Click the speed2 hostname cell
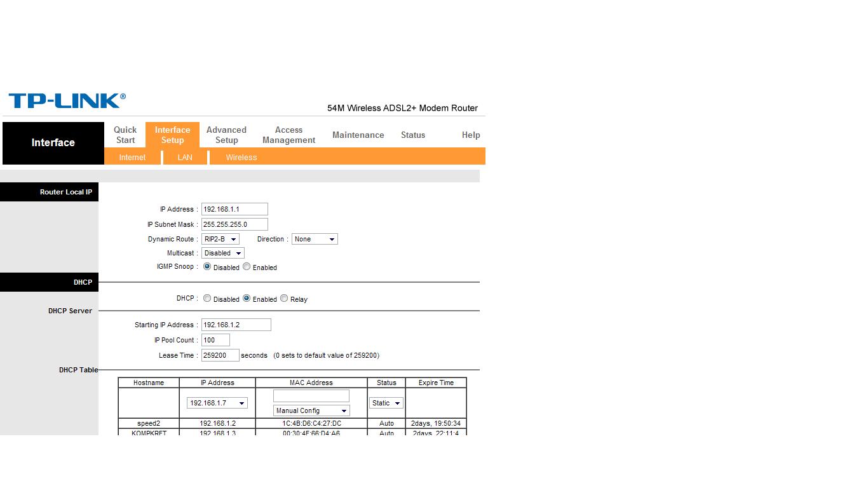Viewport: 868px width, 488px height. [149, 423]
